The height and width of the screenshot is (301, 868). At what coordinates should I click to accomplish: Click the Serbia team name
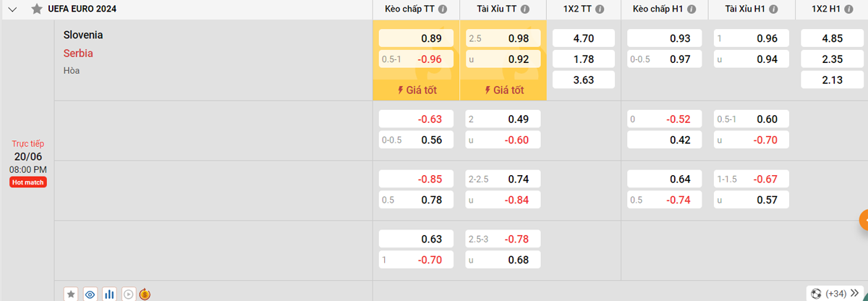point(78,53)
